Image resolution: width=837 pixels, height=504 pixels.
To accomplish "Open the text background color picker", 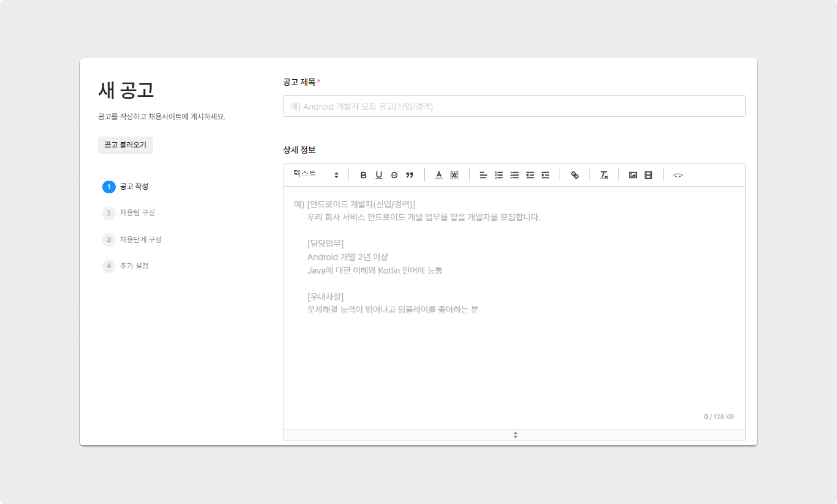I will pos(454,175).
